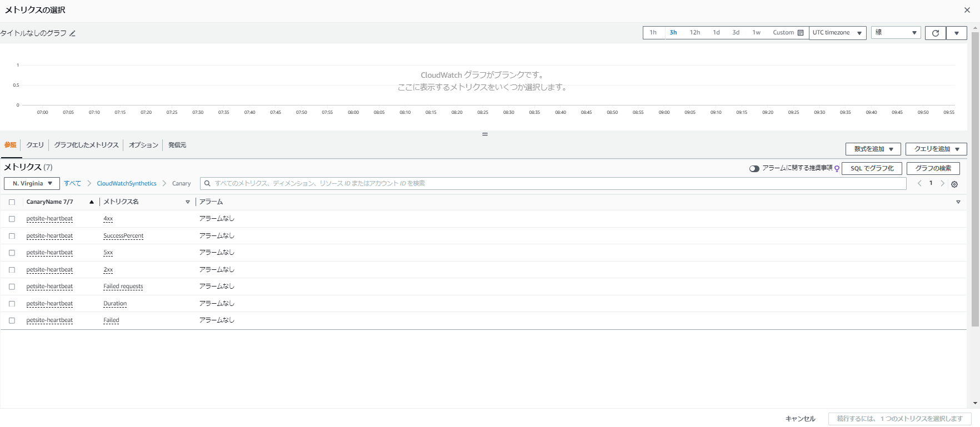The image size is (980, 427).
Task: Select 3h time range
Action: [673, 33]
